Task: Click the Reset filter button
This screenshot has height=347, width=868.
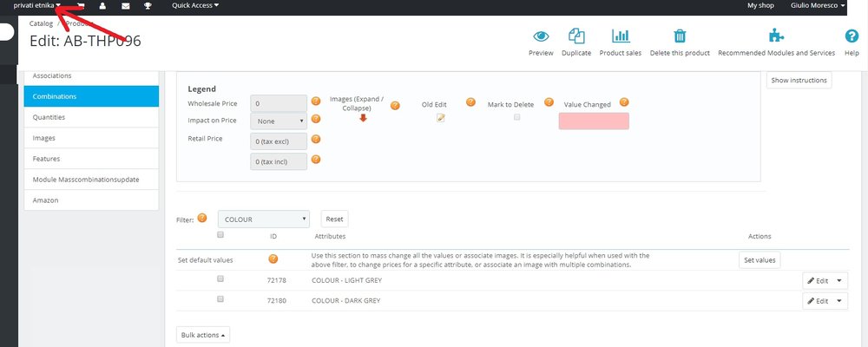Action: (334, 219)
